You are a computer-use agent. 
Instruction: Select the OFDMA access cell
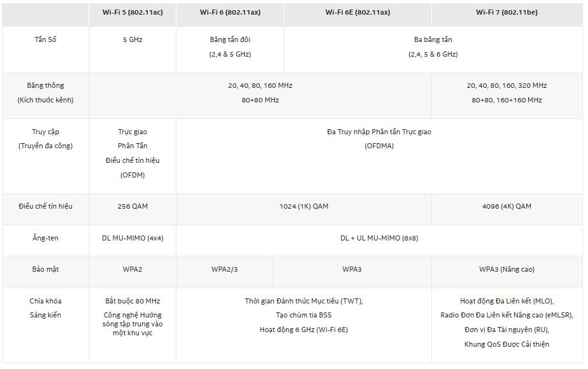(379, 157)
